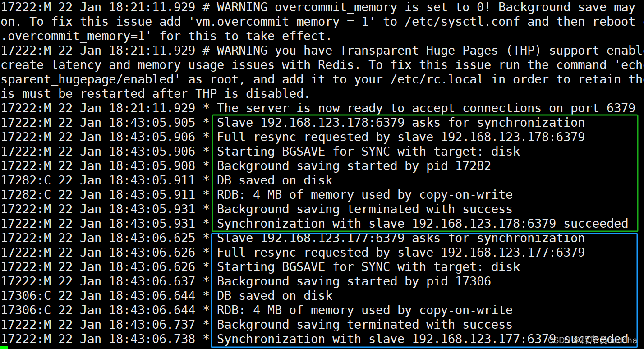The height and width of the screenshot is (349, 644).
Task: Click '.overcommit_memory=1' for this to take effect line
Action: 166,36
